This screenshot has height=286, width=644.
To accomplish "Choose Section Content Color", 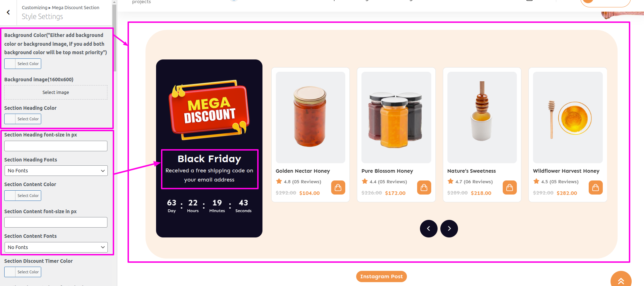I will pyautogui.click(x=23, y=196).
